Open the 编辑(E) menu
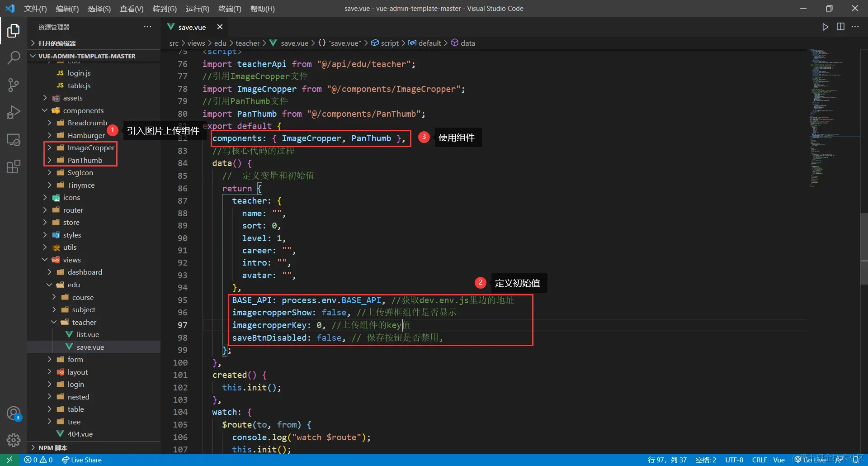Screen dimensions: 868x466 67,9
